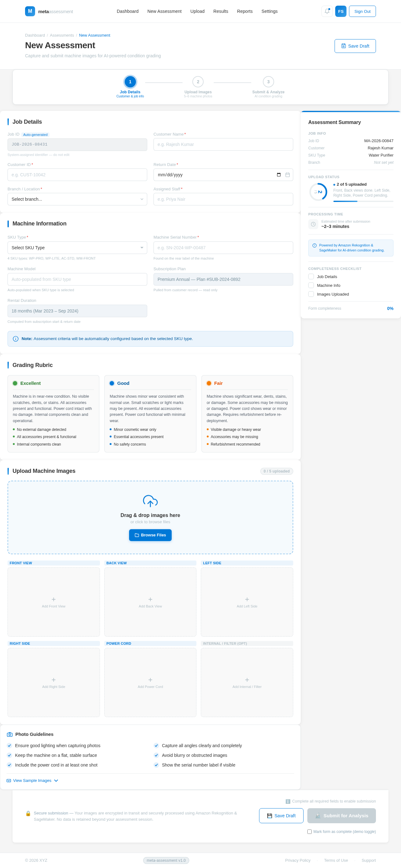Screen dimensions: 401x868
Task: Click Save Draft in page header
Action: [355, 46]
